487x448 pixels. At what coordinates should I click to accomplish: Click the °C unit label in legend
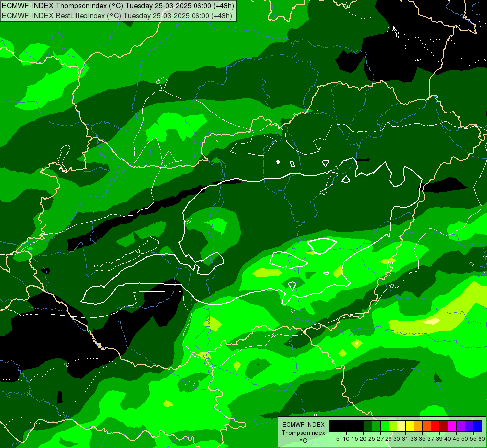pyautogui.click(x=303, y=440)
